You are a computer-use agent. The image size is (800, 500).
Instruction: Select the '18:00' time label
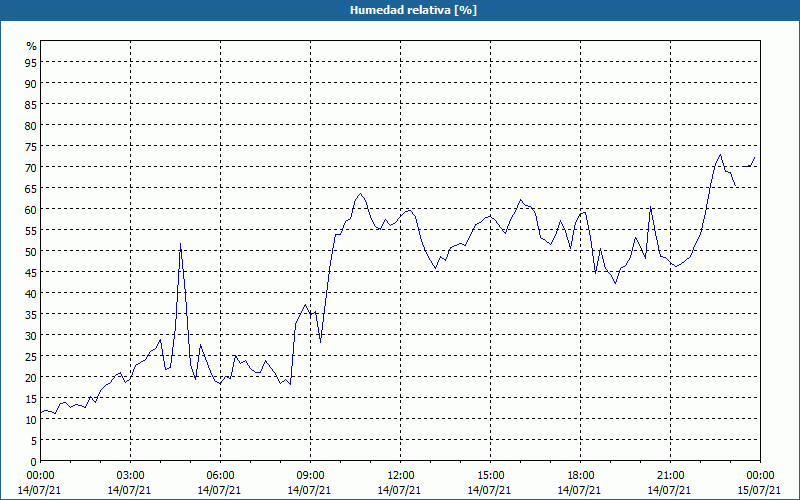click(581, 476)
